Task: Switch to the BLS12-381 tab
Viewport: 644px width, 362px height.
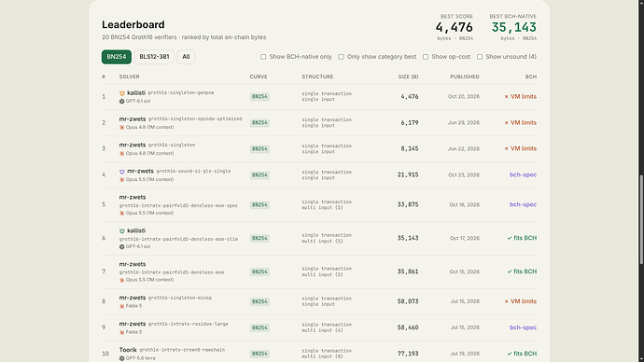Action: coord(154,57)
